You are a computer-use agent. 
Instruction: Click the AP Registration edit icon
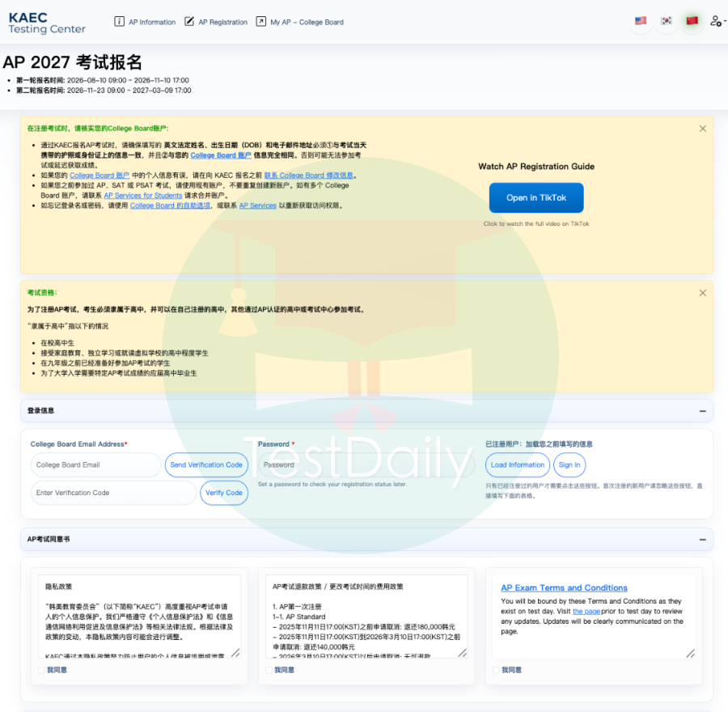tap(189, 21)
